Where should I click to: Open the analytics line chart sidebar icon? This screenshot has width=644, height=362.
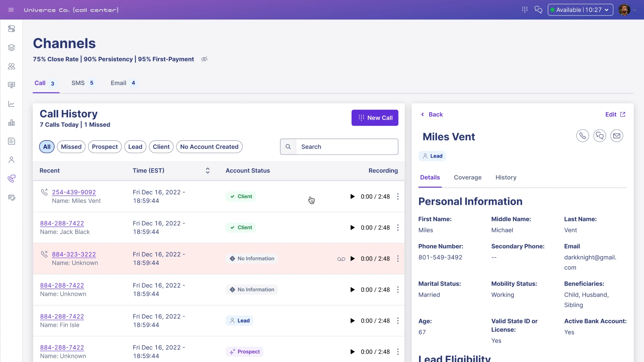pyautogui.click(x=11, y=104)
